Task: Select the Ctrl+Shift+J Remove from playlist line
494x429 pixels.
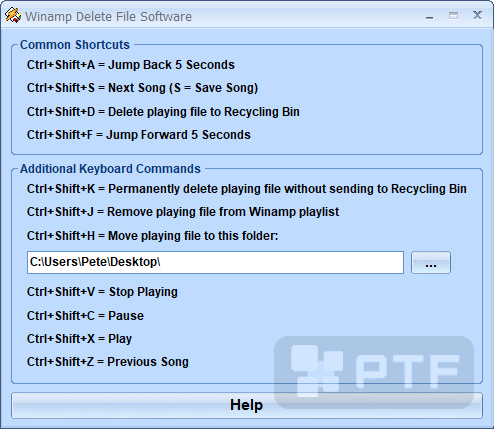Action: click(x=183, y=212)
